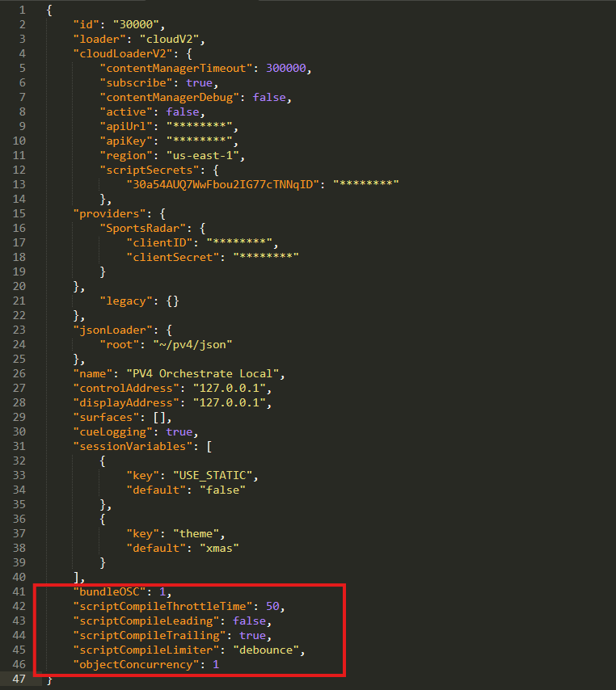The width and height of the screenshot is (616, 690).
Task: Select the "PV4 Orchestrate Local" name value
Action: tap(203, 374)
